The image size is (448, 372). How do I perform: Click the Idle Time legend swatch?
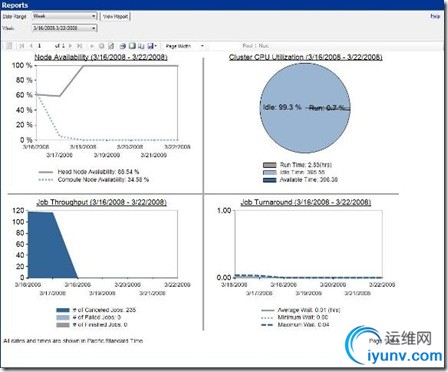270,172
